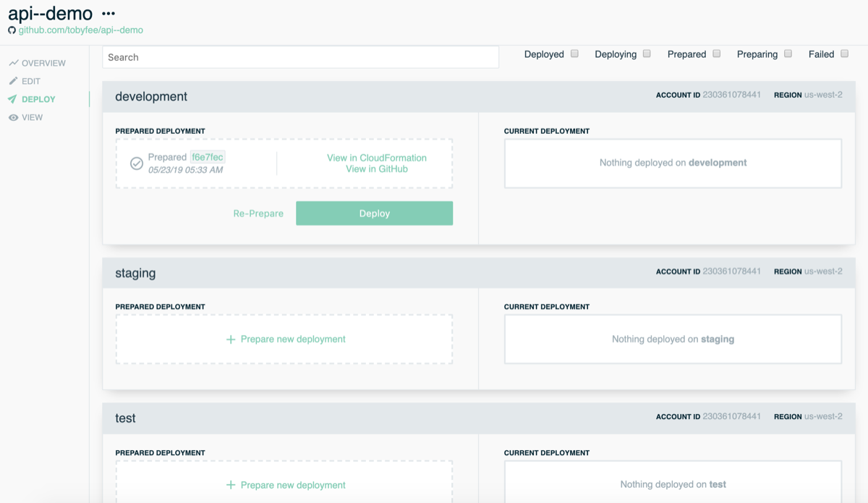Image resolution: width=868 pixels, height=503 pixels.
Task: Enable the Deployed filter checkbox
Action: [x=574, y=54]
